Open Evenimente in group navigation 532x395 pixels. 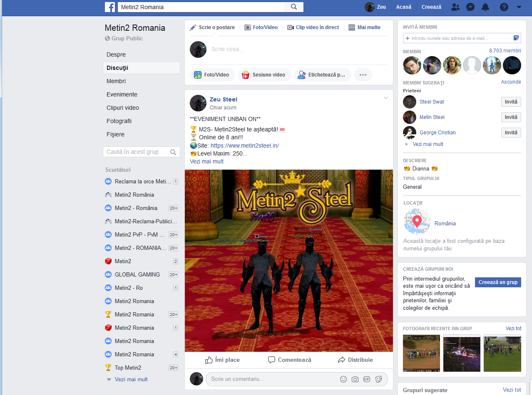click(x=122, y=94)
